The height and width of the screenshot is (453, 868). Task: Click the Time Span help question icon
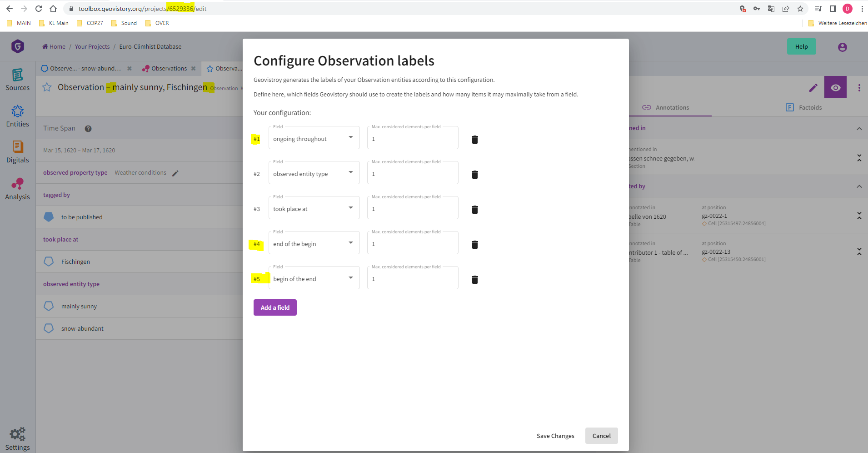88,129
